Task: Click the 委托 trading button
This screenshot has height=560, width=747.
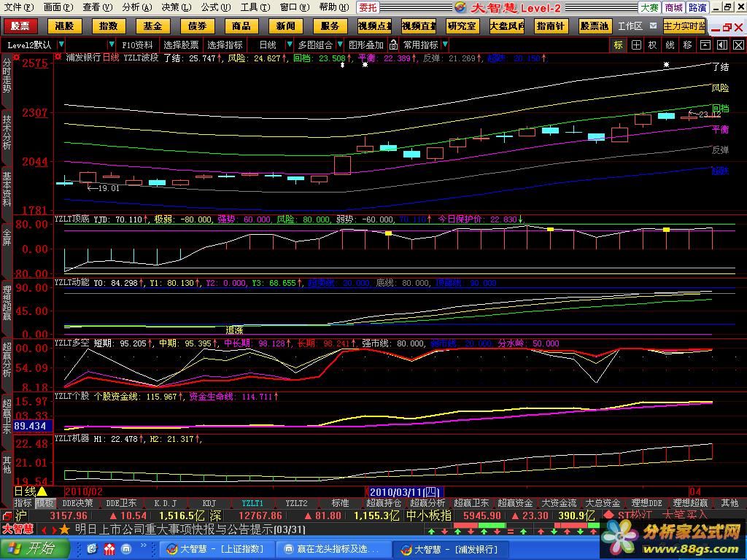Action: point(368,7)
